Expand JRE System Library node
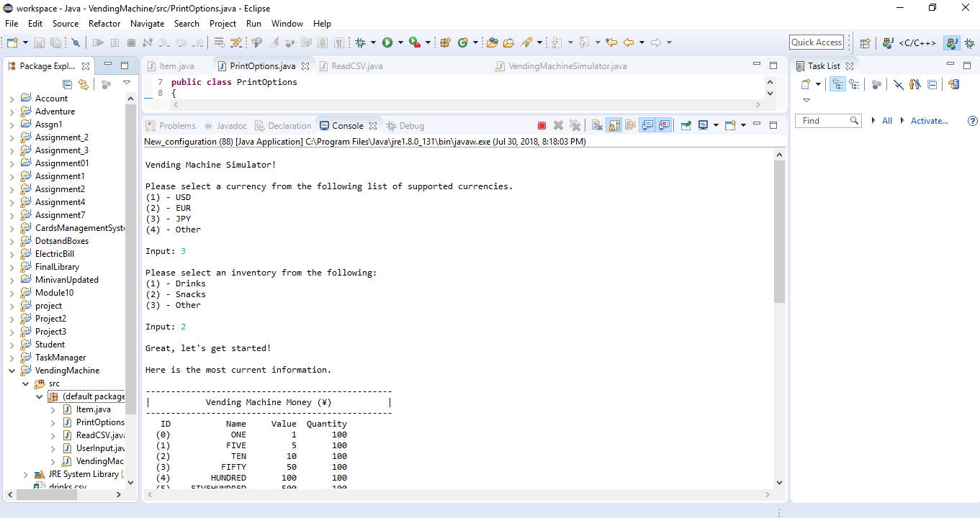Viewport: 980px width, 518px height. (25, 474)
